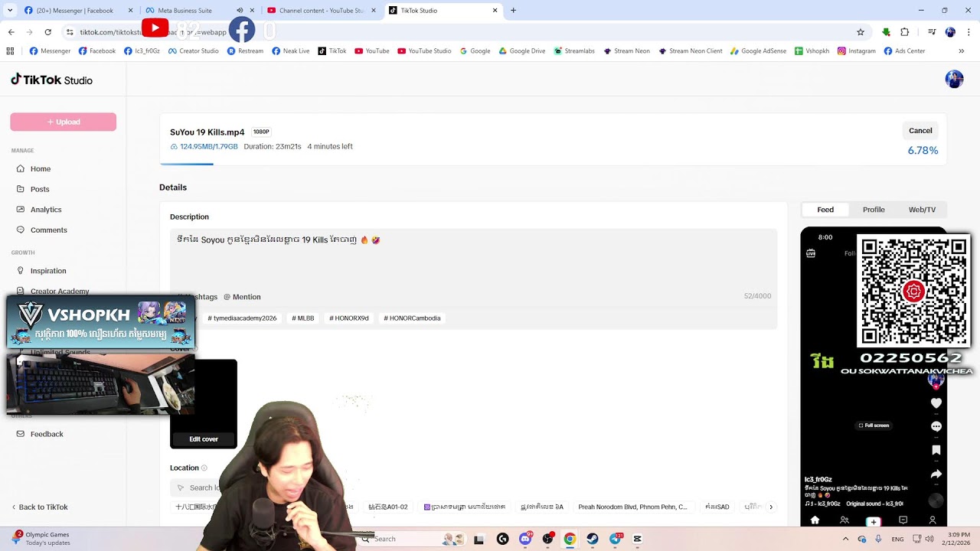This screenshot has width=980, height=551.
Task: Open the Feedback item in the sidebar
Action: pyautogui.click(x=40, y=434)
